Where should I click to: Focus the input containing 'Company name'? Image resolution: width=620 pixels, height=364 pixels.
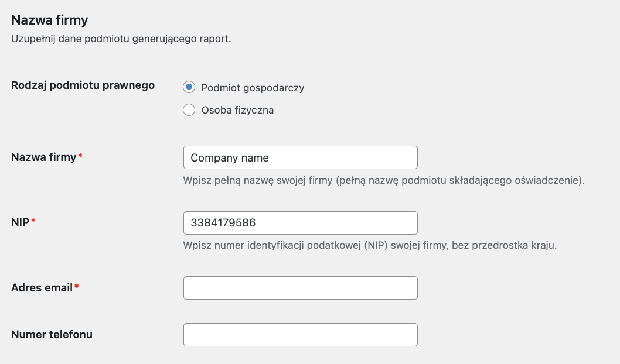300,157
